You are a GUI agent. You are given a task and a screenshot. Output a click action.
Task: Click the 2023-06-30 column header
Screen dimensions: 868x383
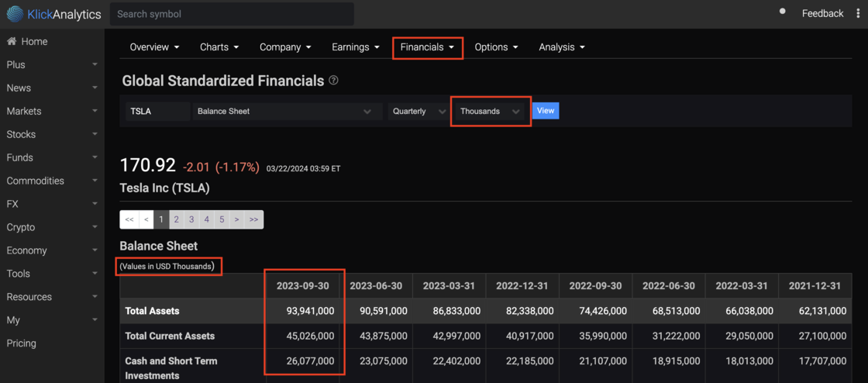[x=376, y=286]
